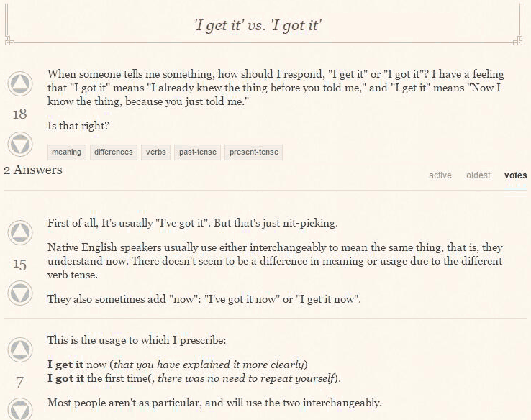Click the question vote count 18
Viewport: 531px width, 420px height.
pyautogui.click(x=19, y=114)
